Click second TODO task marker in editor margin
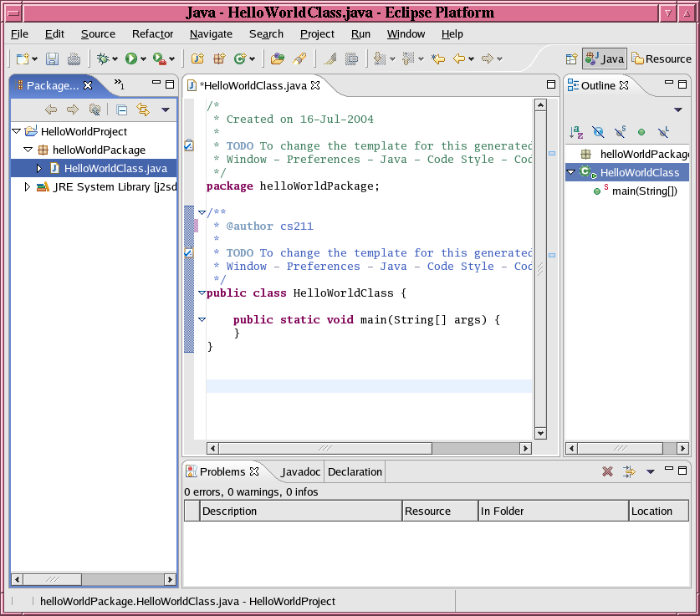Viewport: 700px width, 616px height. (189, 253)
